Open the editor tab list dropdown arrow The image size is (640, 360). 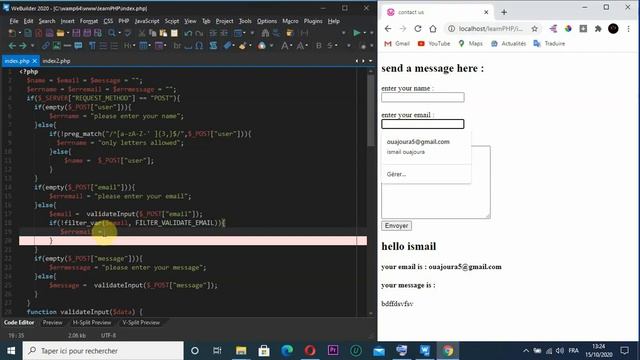tap(371, 61)
